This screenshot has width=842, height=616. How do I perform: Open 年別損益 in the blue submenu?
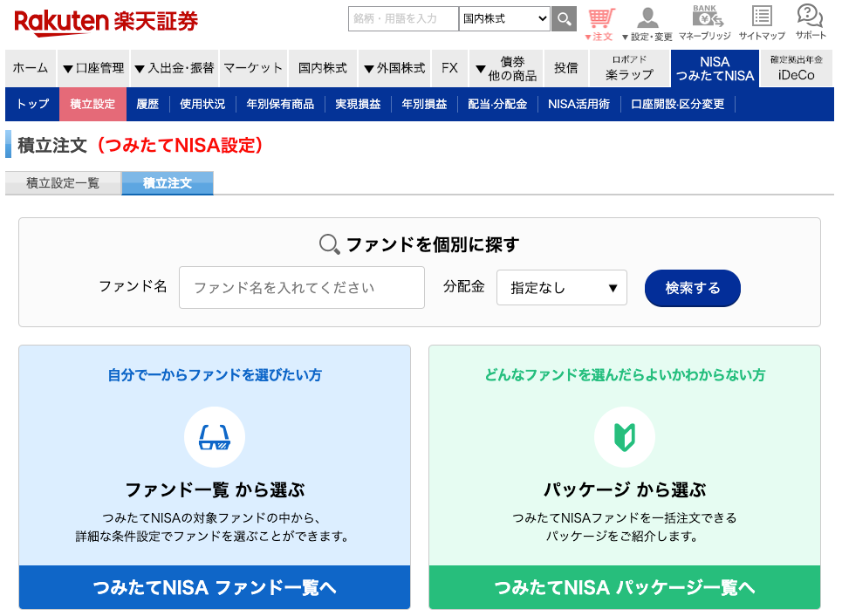(x=424, y=104)
